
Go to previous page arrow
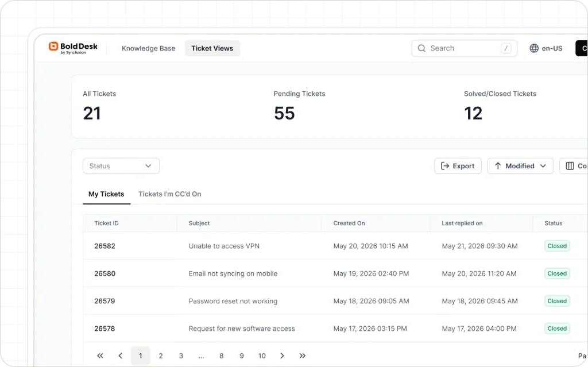tap(121, 356)
